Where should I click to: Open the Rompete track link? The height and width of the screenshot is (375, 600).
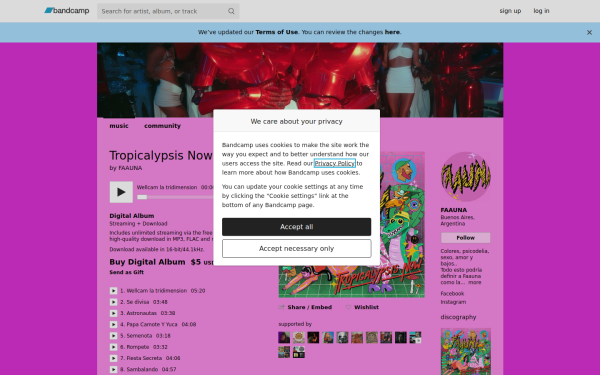pyautogui.click(x=138, y=347)
